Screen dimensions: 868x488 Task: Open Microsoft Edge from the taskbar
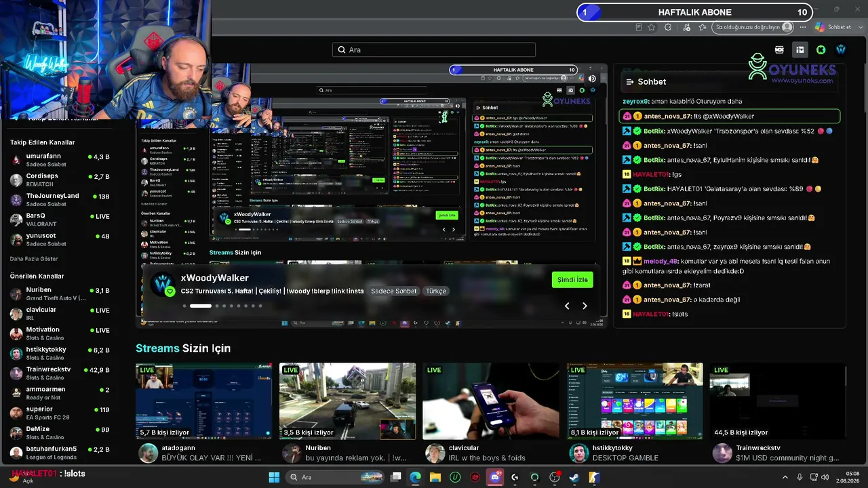pos(416,477)
